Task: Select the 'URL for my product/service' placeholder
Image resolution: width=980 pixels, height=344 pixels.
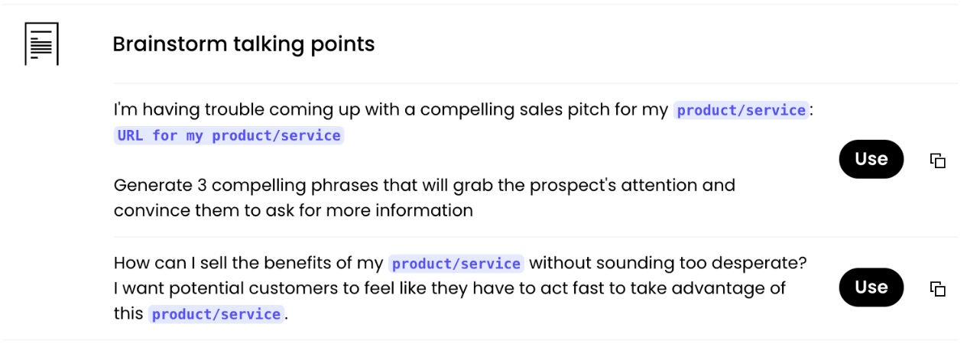Action: (229, 135)
